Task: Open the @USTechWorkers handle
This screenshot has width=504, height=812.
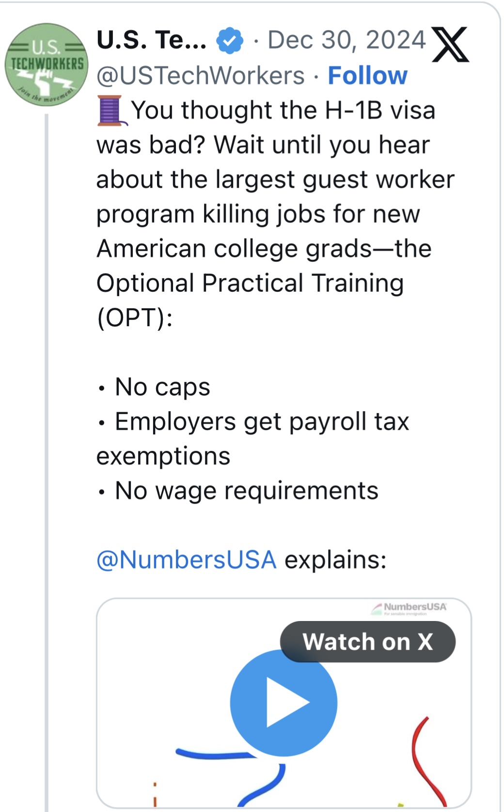Action: tap(201, 76)
